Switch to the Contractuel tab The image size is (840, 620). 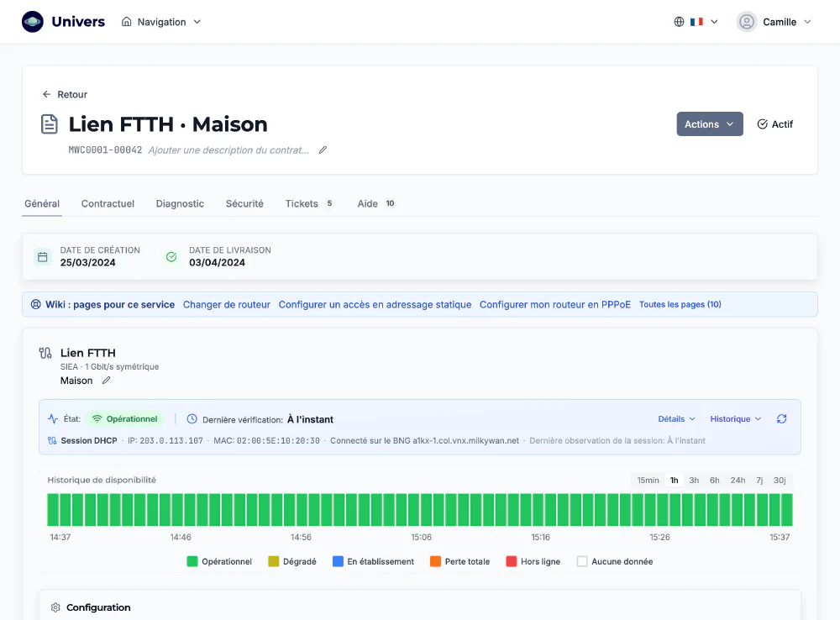coord(108,203)
